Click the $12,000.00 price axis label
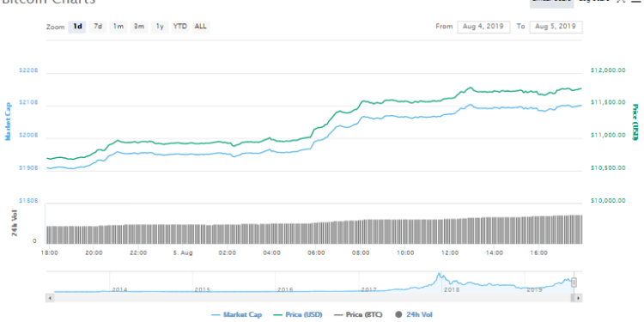Screen dimensions: 644x322 [x=608, y=70]
